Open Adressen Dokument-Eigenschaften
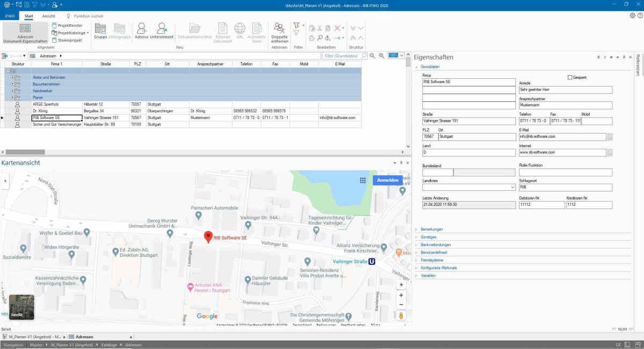The height and width of the screenshot is (349, 644). [25, 33]
